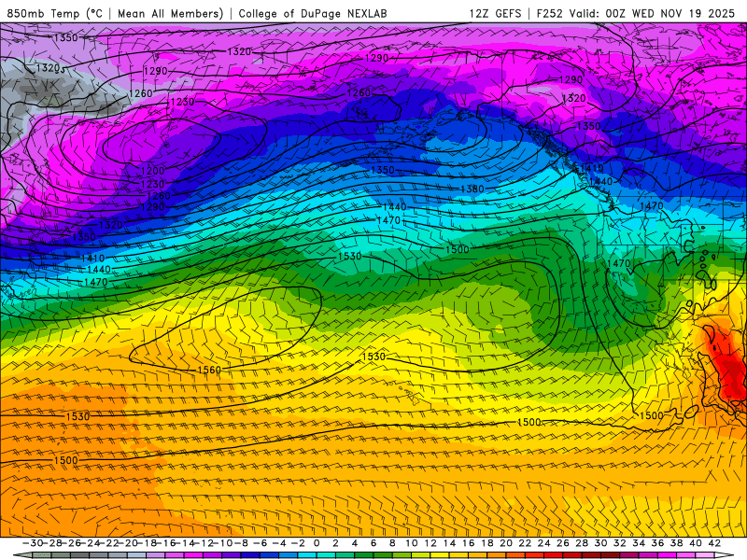Click the '-10' legend value
This screenshot has height=560, width=747.
point(222,543)
